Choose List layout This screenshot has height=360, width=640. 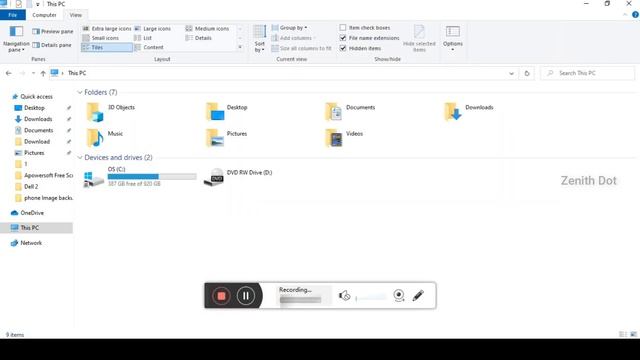click(x=143, y=38)
